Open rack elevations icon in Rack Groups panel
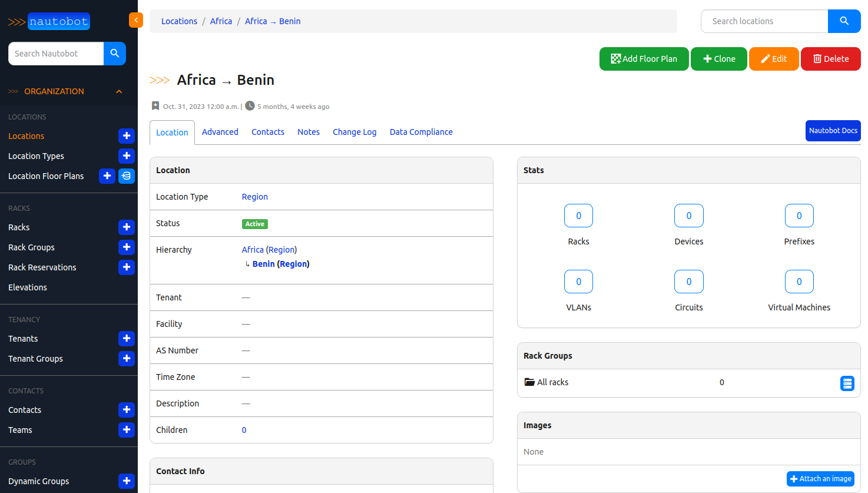 [x=847, y=383]
